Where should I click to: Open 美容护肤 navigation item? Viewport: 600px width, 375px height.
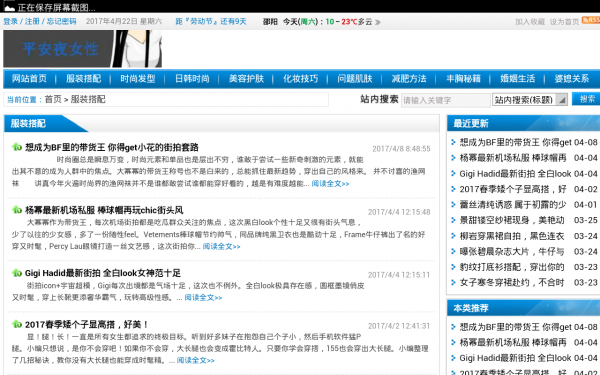point(246,79)
